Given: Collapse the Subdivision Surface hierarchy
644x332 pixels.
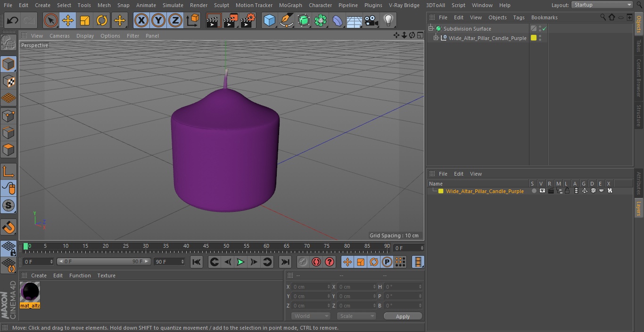Looking at the screenshot, I should pos(430,29).
